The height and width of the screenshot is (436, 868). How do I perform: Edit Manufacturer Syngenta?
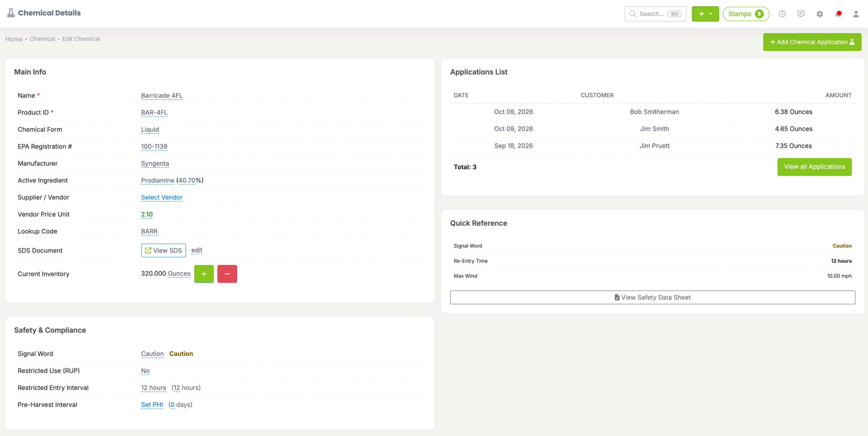click(155, 164)
